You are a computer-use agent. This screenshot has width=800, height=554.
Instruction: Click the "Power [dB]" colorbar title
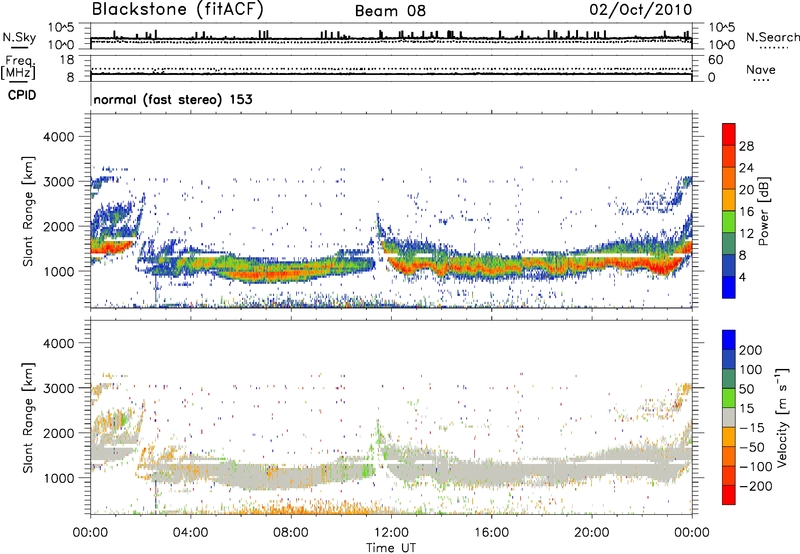(x=764, y=211)
